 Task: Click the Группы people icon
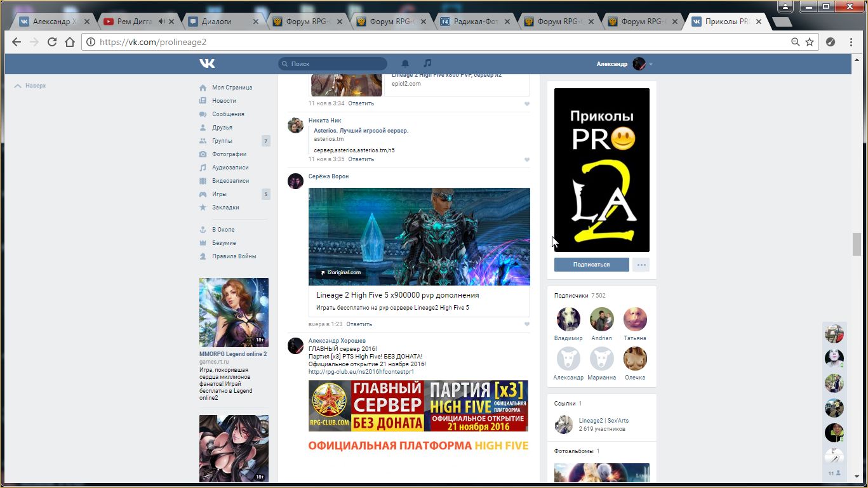[203, 141]
